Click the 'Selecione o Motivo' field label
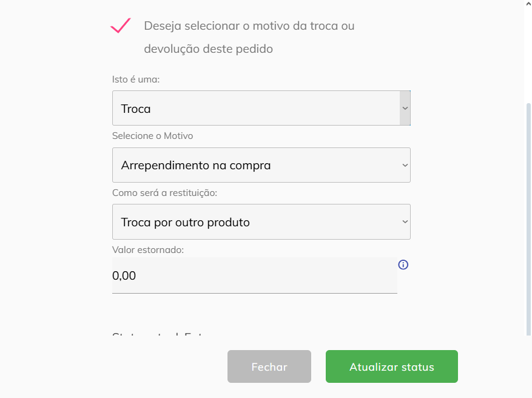 tap(152, 136)
